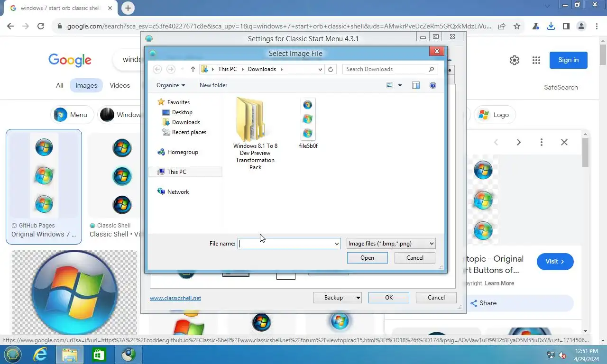Open Google apps grid
The image size is (607, 364).
536,60
